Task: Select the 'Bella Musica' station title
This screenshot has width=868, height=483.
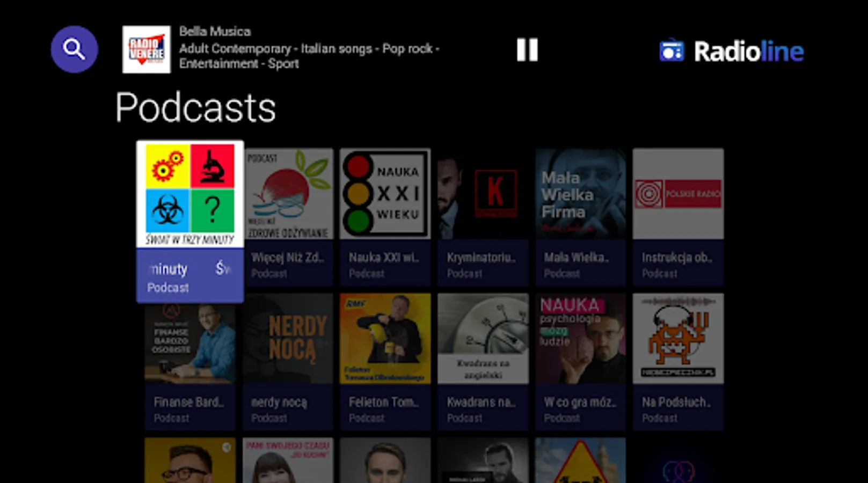Action: [215, 31]
